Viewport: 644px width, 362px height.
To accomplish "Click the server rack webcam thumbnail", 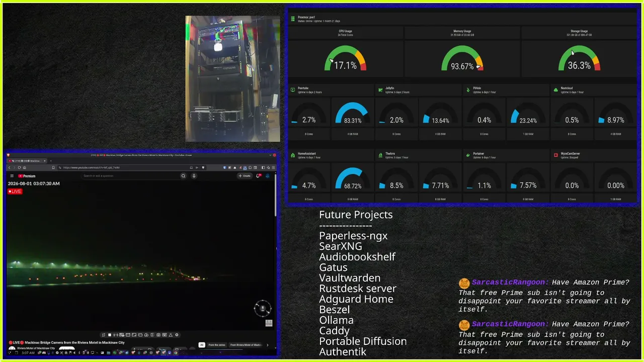I will [232, 78].
